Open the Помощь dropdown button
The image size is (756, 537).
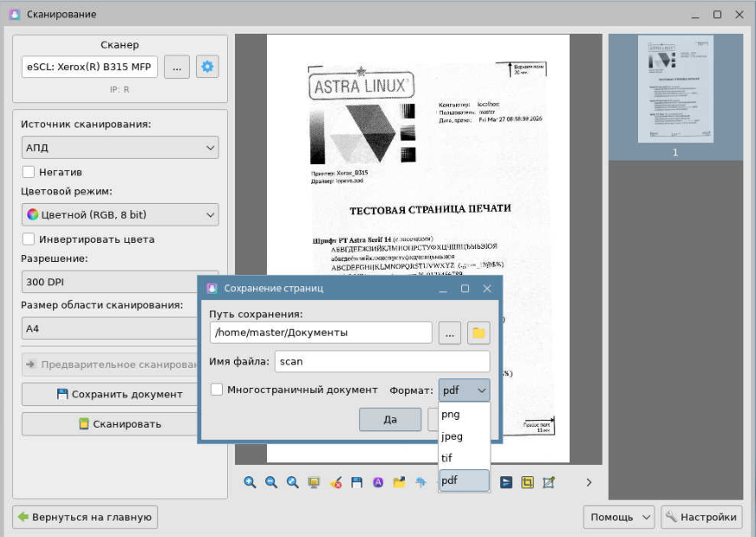pos(618,517)
